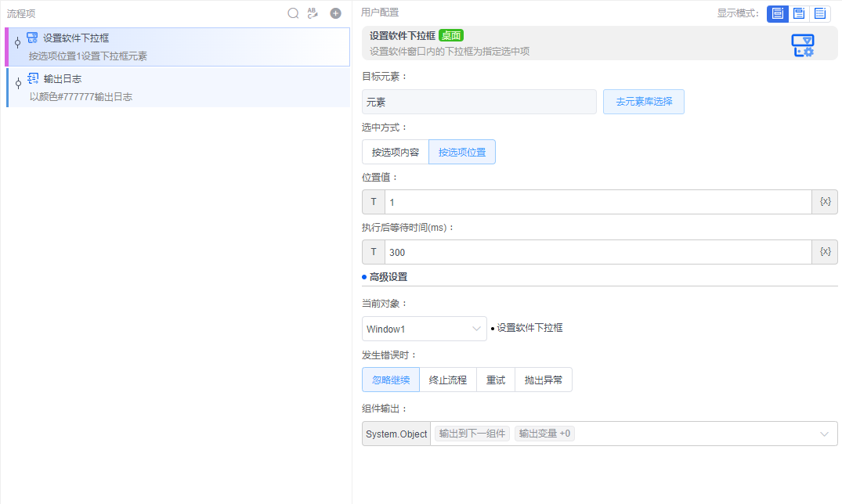842x504 pixels.
Task: Click the search icon in flow panel
Action: click(x=293, y=13)
